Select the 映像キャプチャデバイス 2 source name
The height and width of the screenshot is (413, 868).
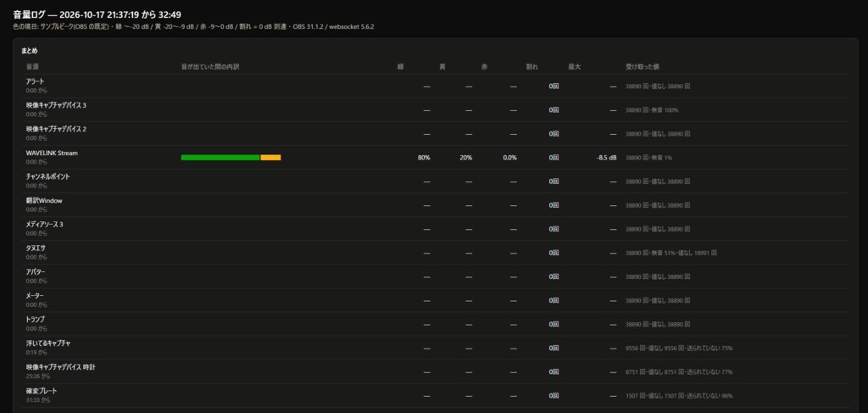click(56, 129)
